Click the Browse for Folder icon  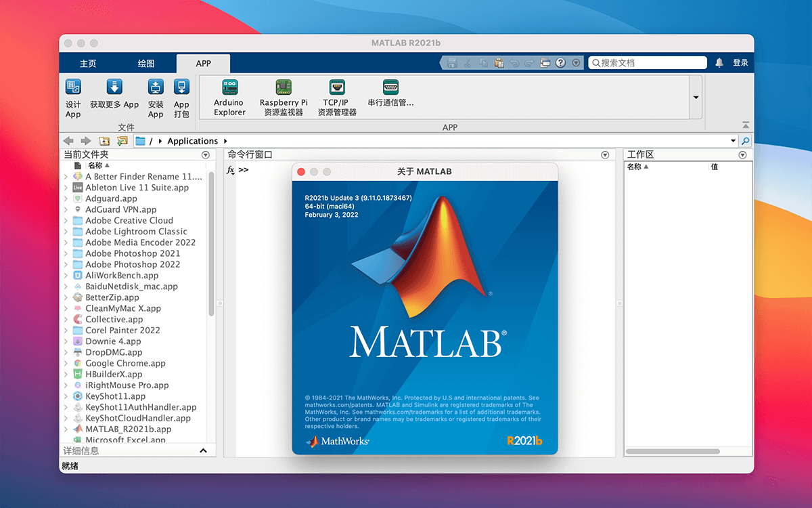click(122, 141)
